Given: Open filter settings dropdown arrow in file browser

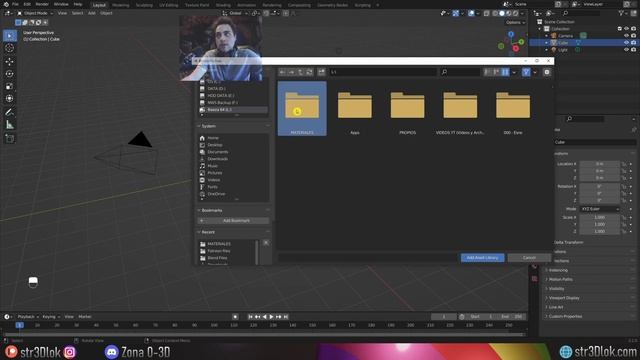Looking at the screenshot, I should point(535,72).
